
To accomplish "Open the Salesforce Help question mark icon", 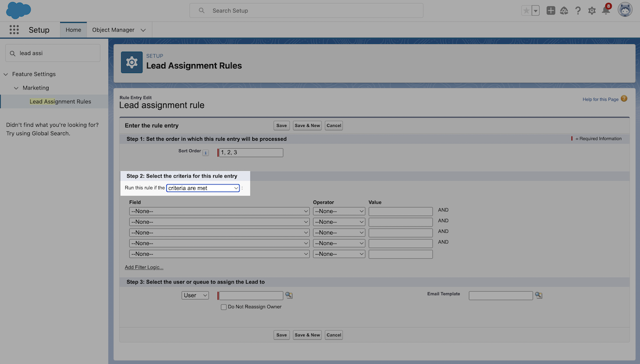I will 578,10.
